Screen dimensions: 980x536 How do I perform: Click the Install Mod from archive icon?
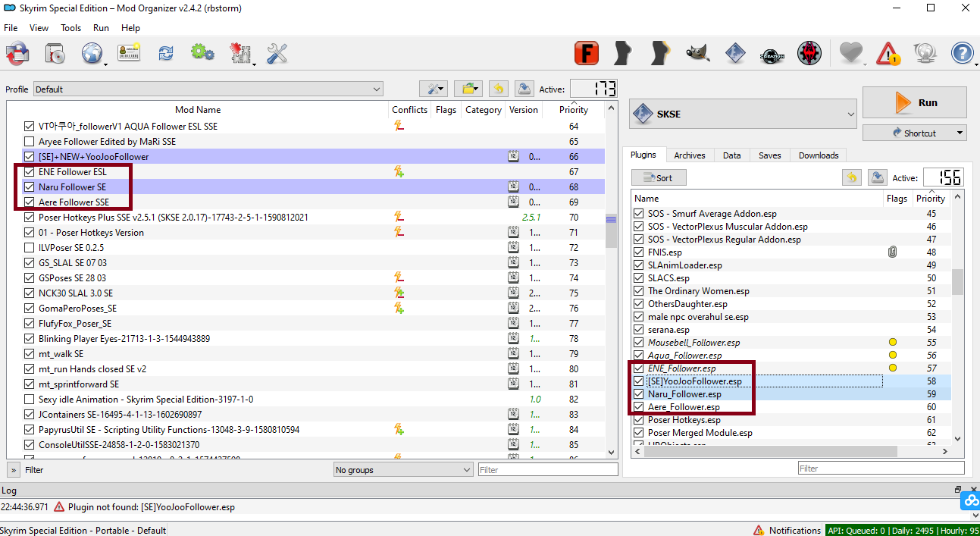(x=18, y=53)
